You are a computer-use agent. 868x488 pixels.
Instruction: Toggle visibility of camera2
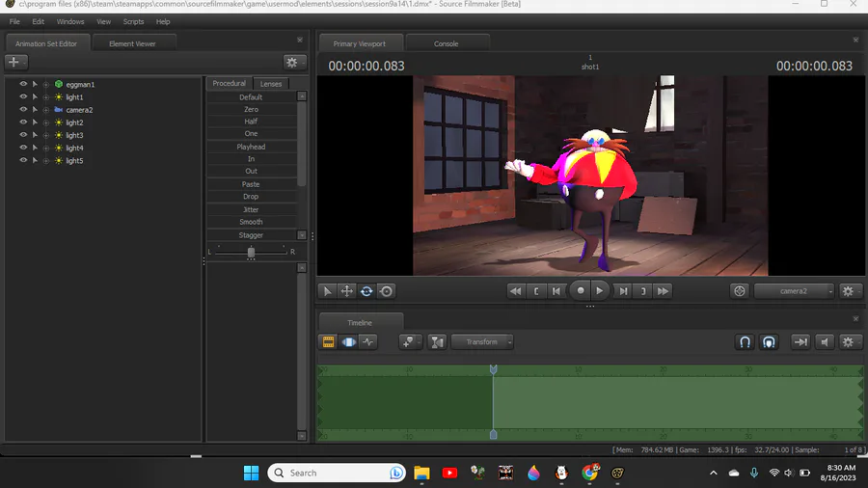point(23,110)
